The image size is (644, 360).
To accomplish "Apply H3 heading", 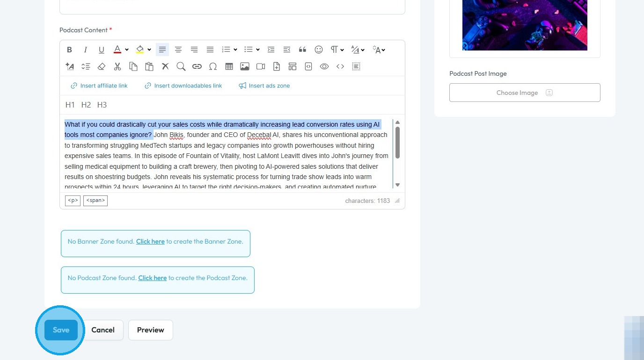I will point(102,105).
